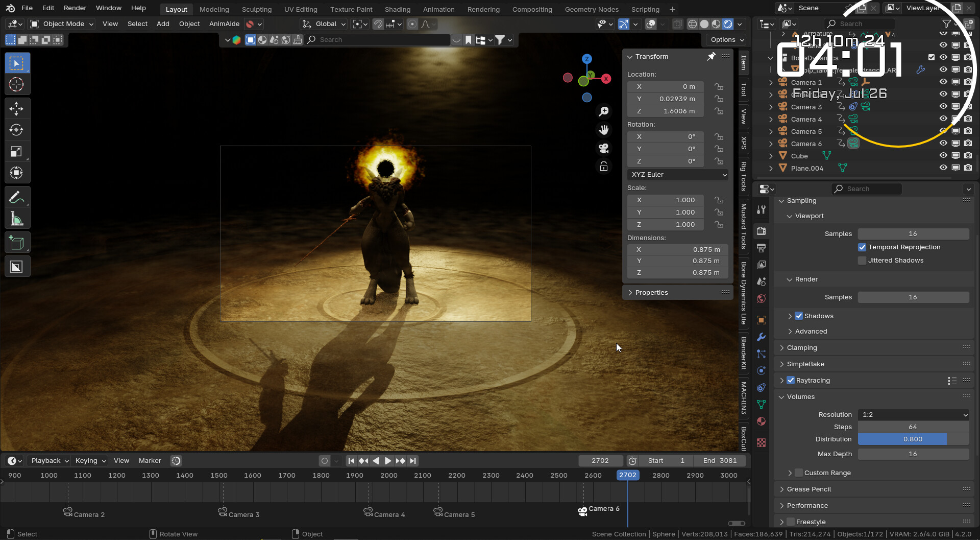Click the Volumes Steps value slider
This screenshot has height=540, width=980.
point(913,427)
